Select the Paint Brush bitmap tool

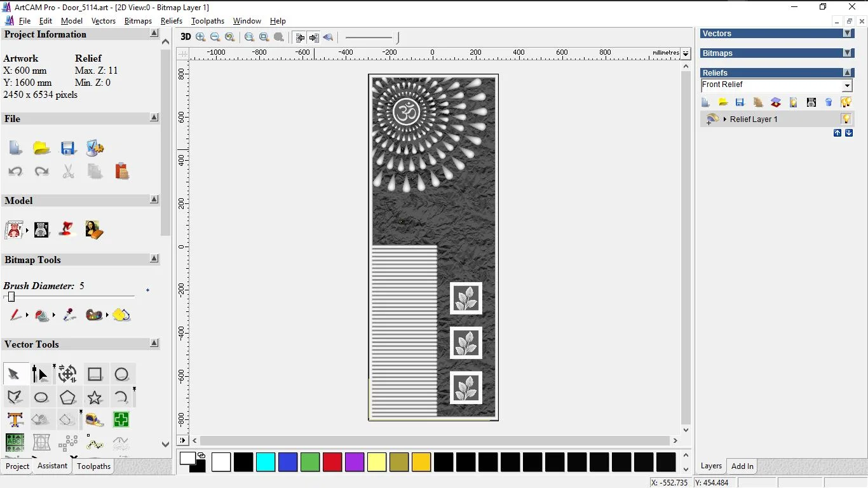point(15,315)
